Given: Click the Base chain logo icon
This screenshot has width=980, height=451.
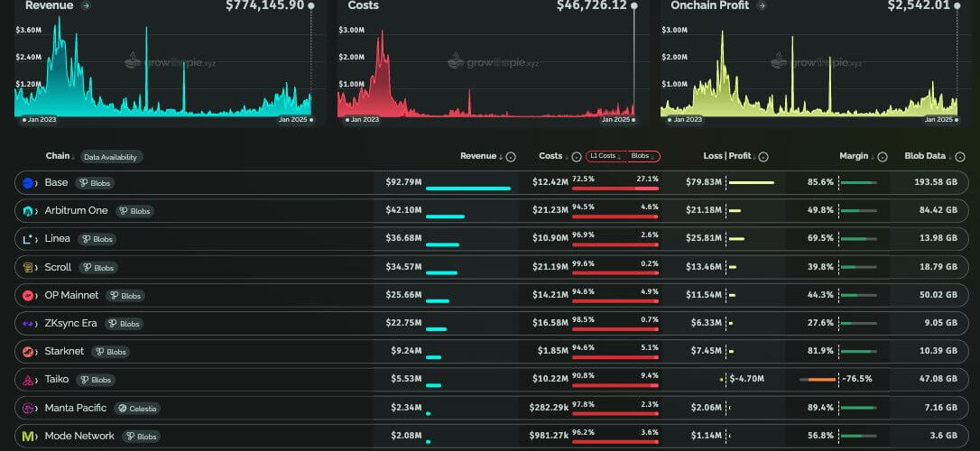Looking at the screenshot, I should point(28,183).
